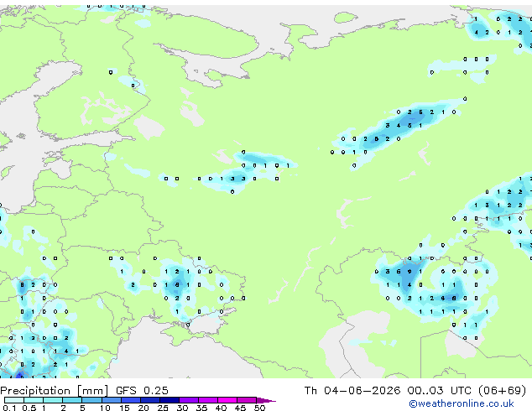Image resolution: width=532 pixels, height=411 pixels.
Task: Click the 45–50 mm legend color box
Action: [247, 400]
